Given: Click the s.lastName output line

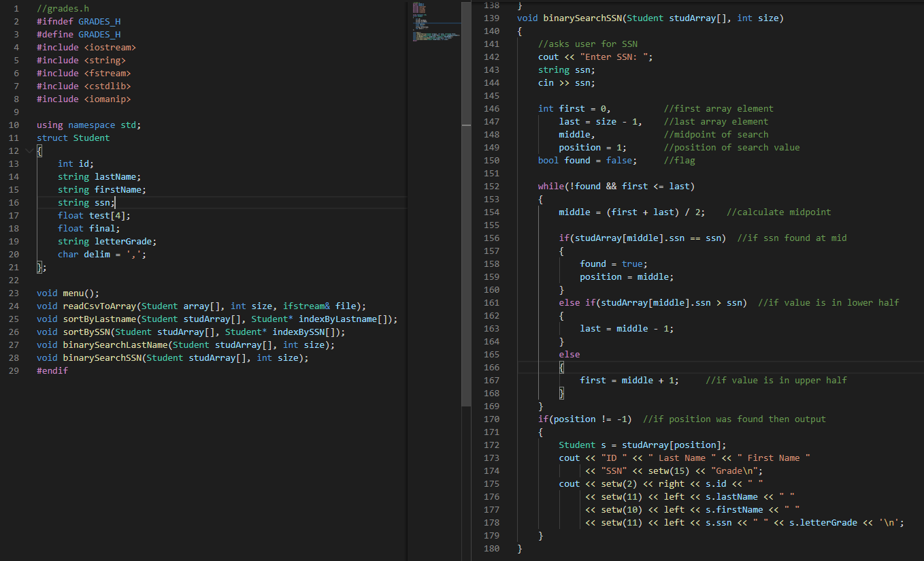Looking at the screenshot, I should tap(690, 496).
